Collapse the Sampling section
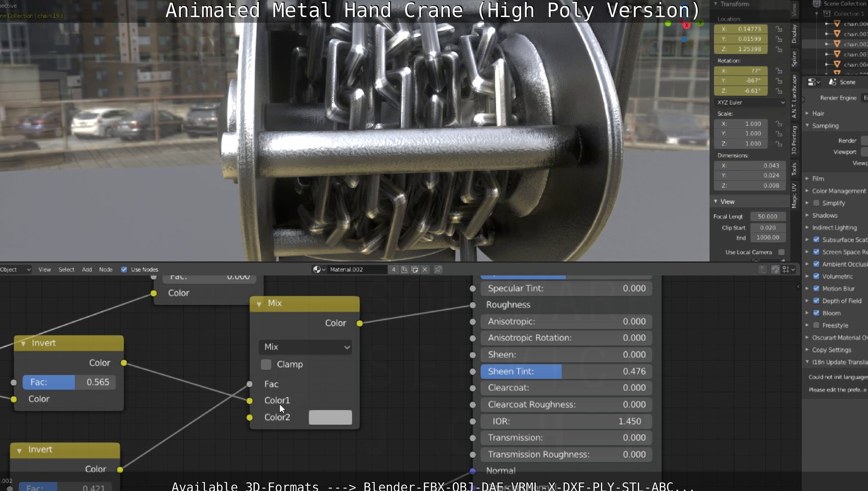 (807, 125)
